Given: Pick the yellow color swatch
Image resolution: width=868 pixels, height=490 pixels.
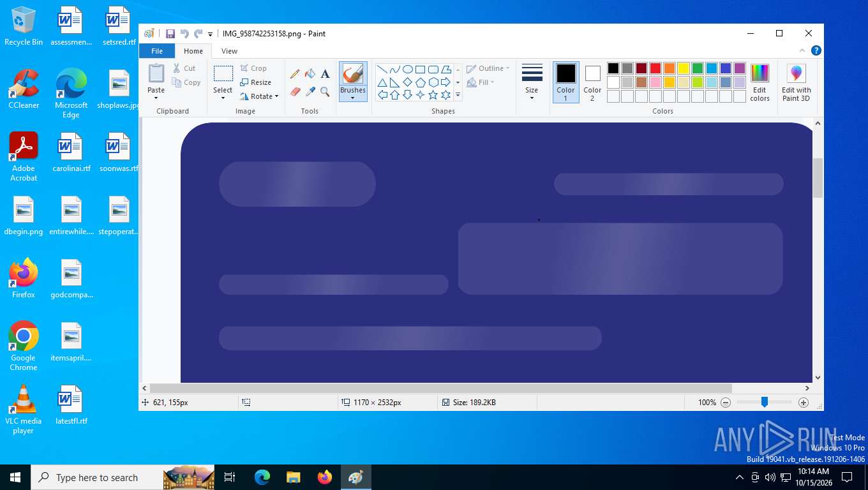Looking at the screenshot, I should point(684,68).
